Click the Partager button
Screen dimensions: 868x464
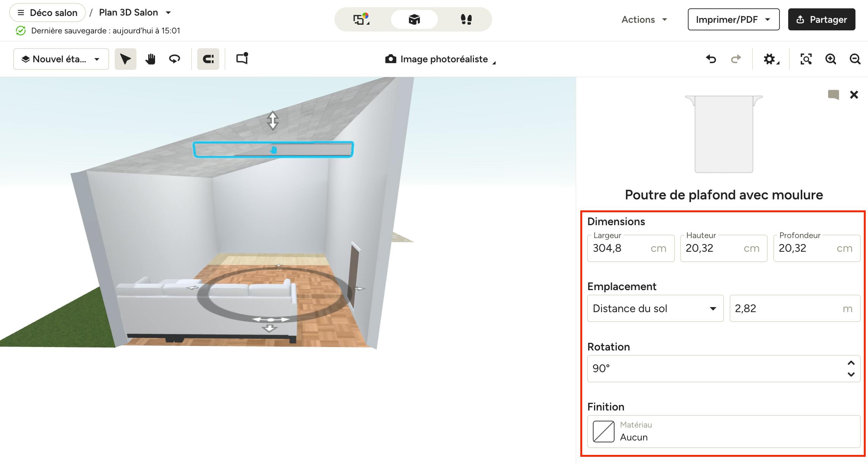point(821,19)
